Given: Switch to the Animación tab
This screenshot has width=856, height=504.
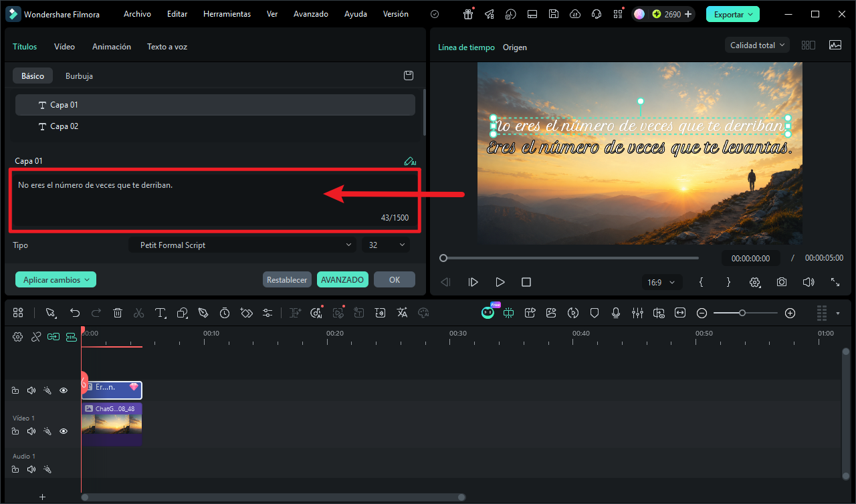Looking at the screenshot, I should pyautogui.click(x=112, y=47).
